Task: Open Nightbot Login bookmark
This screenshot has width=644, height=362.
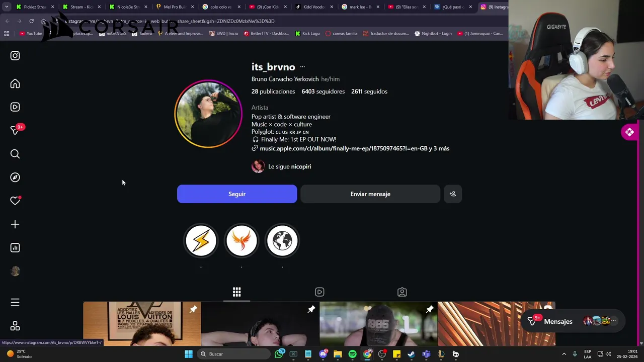Action: tap(433, 34)
